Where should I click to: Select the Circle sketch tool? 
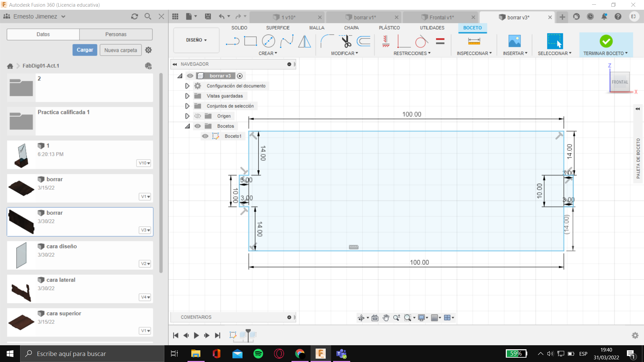point(268,41)
